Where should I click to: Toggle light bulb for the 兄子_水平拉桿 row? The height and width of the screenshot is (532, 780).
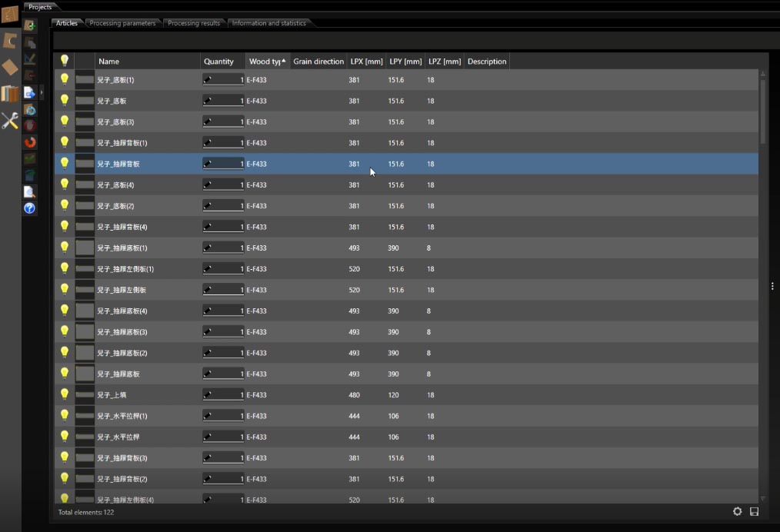click(65, 436)
